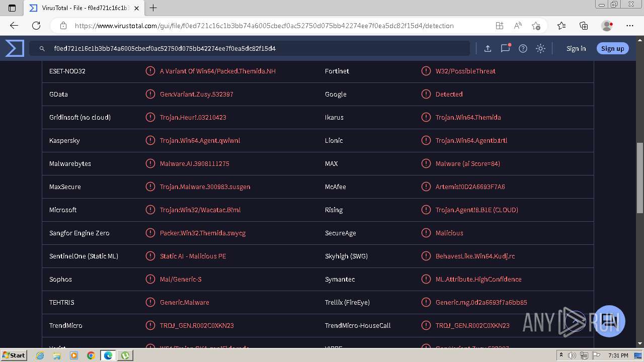
Task: Click Kaspersky detection warning icon
Action: [x=150, y=140]
